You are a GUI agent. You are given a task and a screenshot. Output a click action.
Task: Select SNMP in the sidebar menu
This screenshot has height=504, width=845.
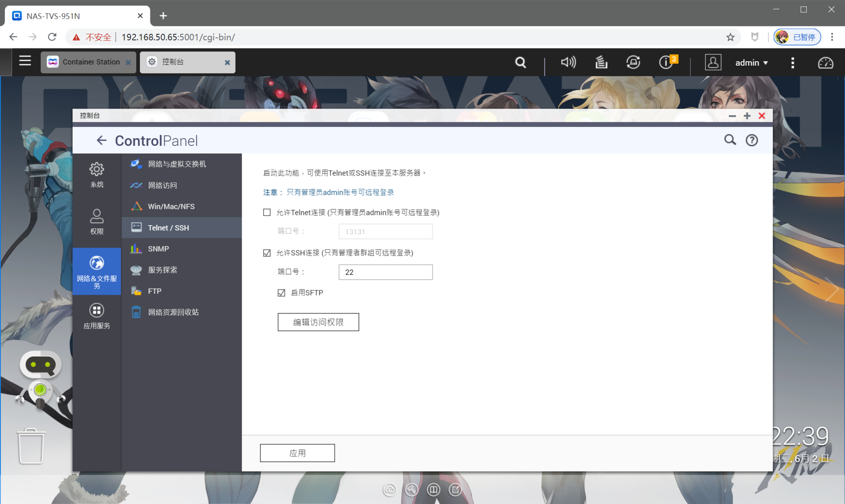coord(158,249)
